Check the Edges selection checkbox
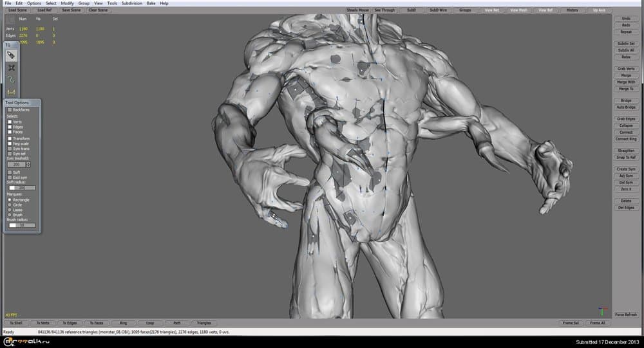 coord(10,127)
